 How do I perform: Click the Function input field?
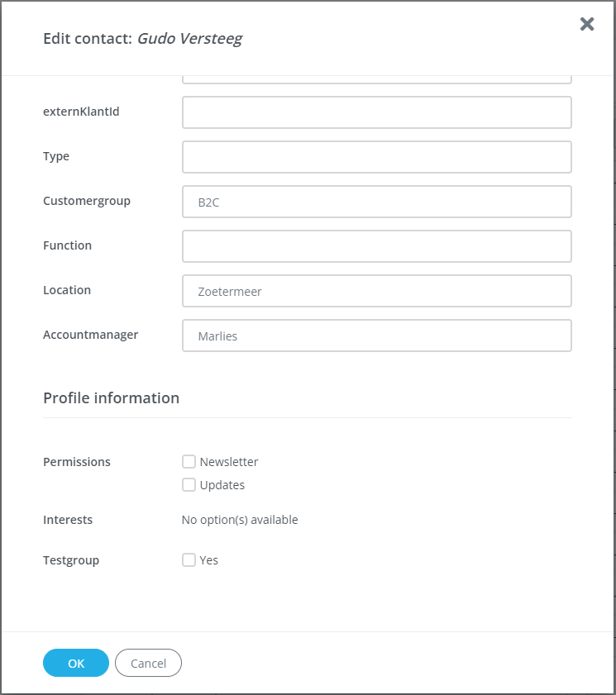[376, 245]
